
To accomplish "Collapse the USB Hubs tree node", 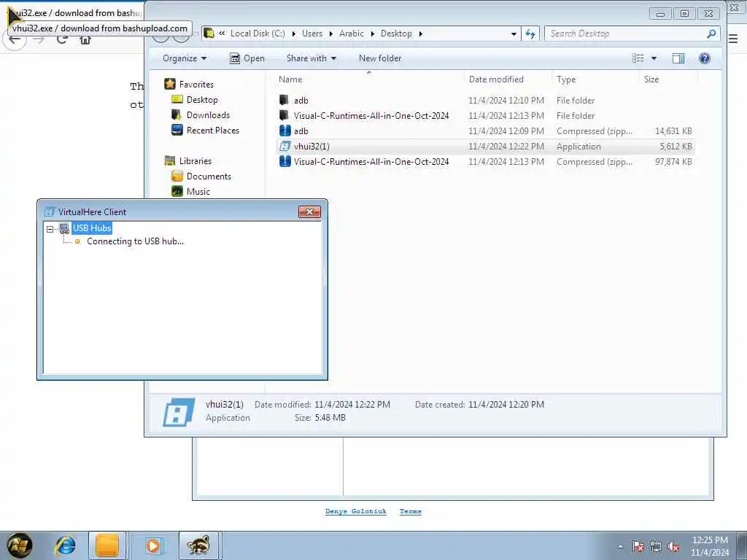I will pos(50,229).
